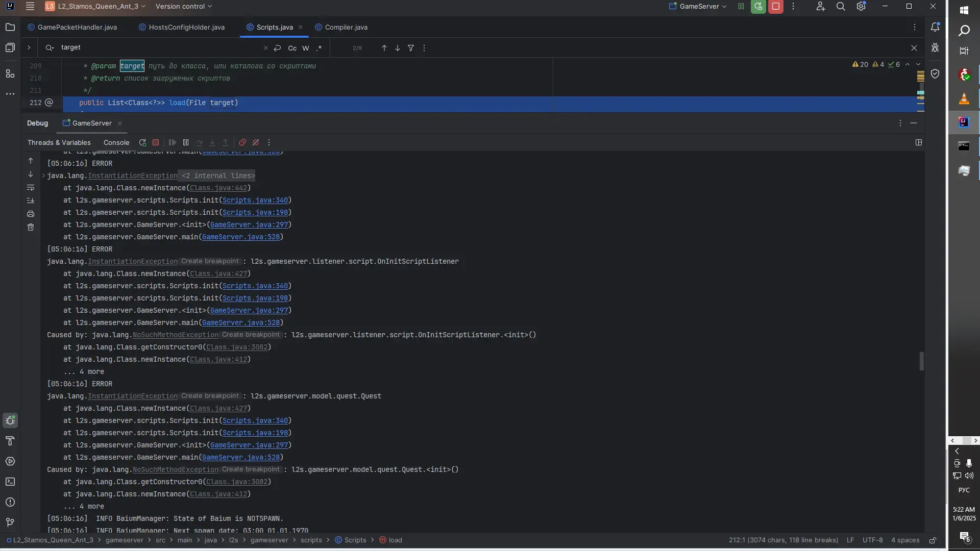This screenshot has width=980, height=551.
Task: Click the new line icon in search field
Action: click(277, 48)
